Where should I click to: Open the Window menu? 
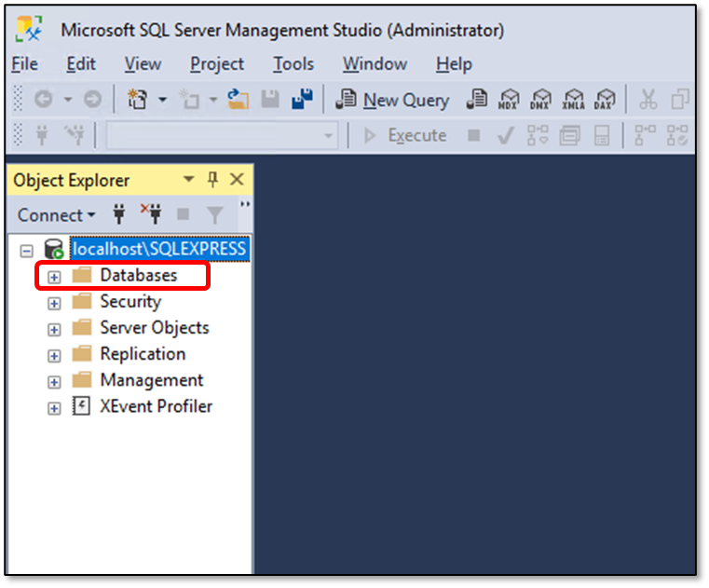pyautogui.click(x=375, y=63)
